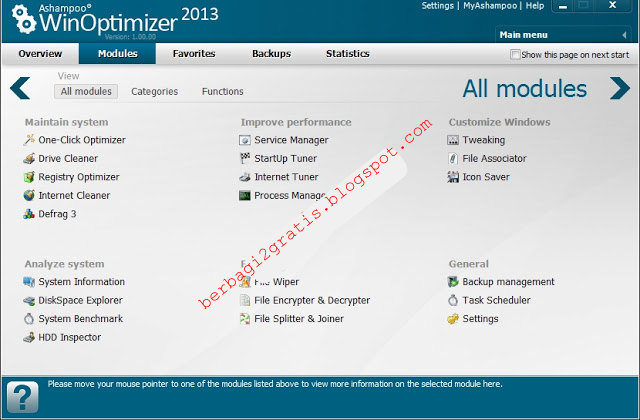This screenshot has width=640, height=420.
Task: Open Service Manager module
Action: (x=291, y=140)
